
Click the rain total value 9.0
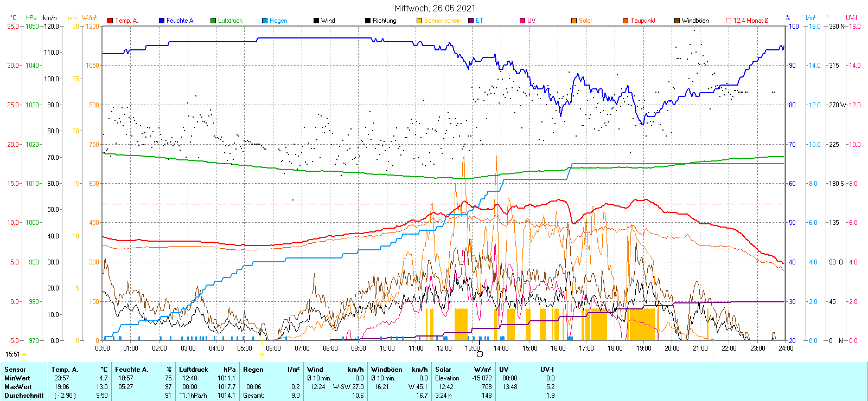(296, 396)
